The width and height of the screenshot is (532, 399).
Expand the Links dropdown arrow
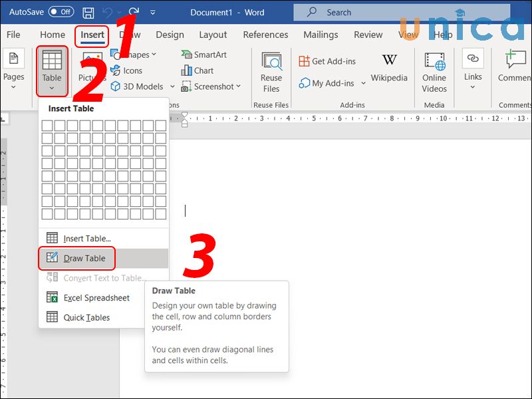pos(473,87)
